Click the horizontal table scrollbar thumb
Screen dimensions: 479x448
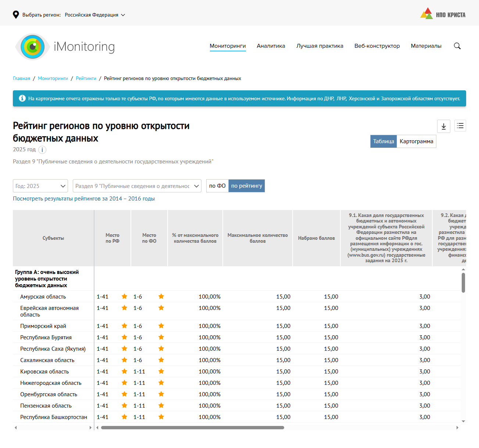192,427
